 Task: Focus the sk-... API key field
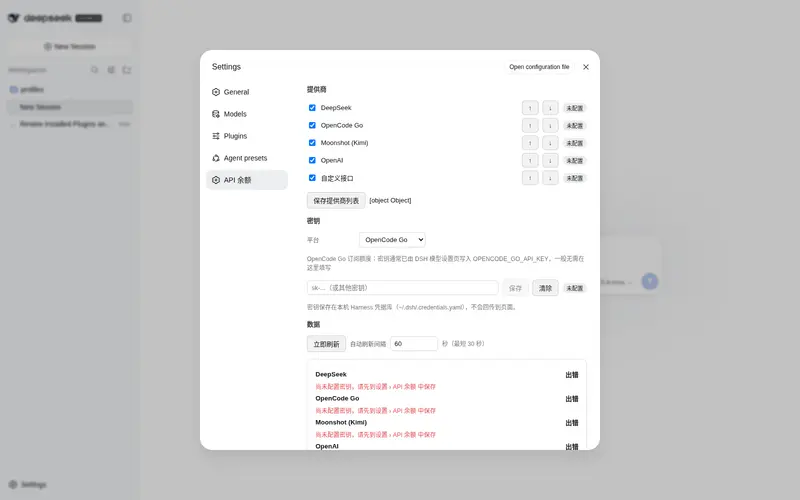[403, 288]
